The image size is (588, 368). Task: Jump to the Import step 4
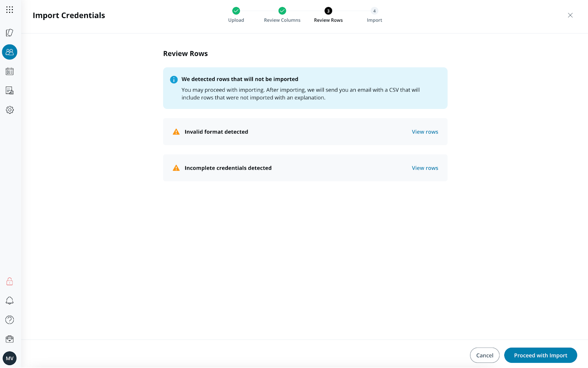coord(374,11)
